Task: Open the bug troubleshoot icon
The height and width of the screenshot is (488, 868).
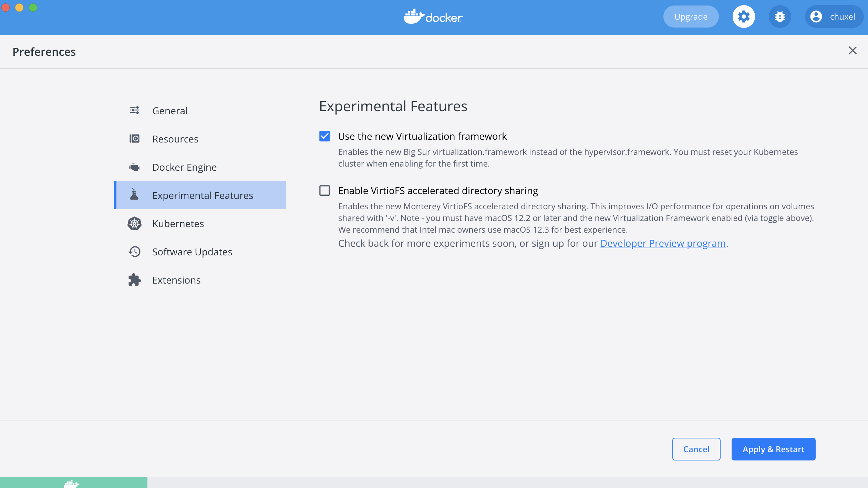Action: (x=780, y=17)
